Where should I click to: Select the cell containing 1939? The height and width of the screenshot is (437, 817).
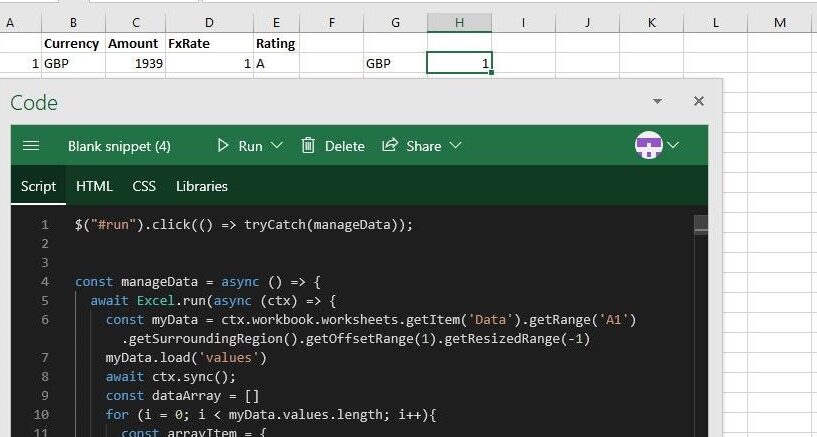tap(135, 64)
